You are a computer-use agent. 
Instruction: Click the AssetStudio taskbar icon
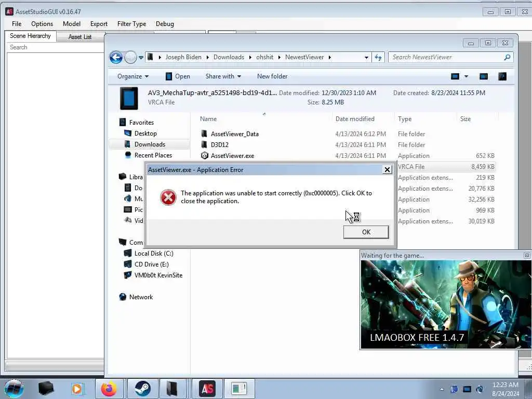207,389
